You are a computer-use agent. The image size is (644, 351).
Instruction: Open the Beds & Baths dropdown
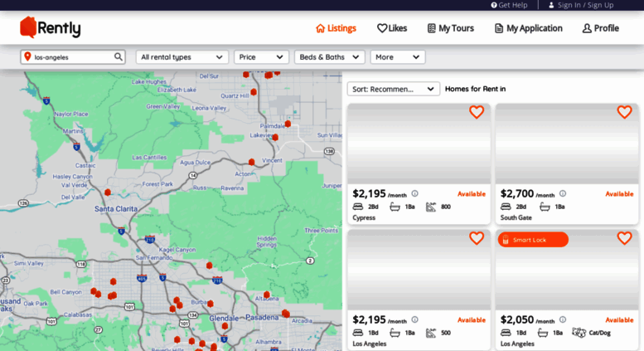coord(329,57)
